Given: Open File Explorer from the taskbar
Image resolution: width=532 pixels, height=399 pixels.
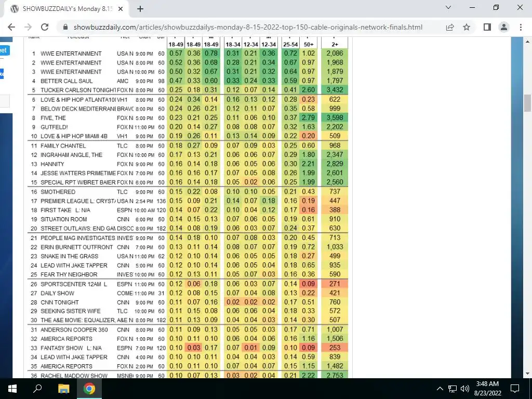Looking at the screenshot, I should pos(63,388).
